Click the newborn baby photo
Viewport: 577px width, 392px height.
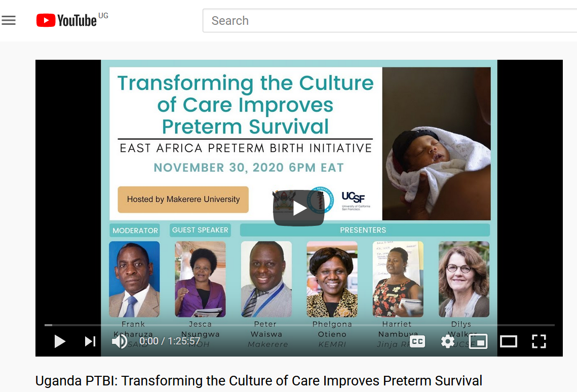point(437,143)
